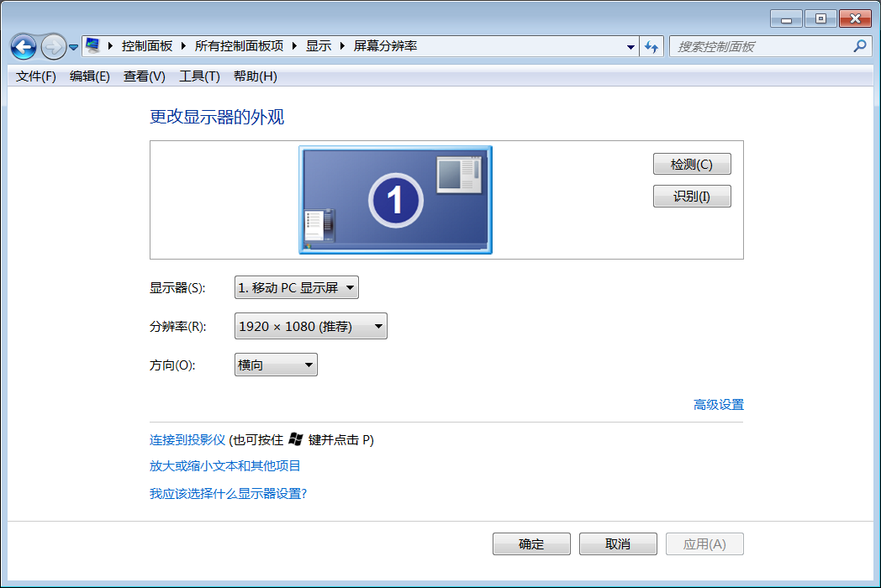The image size is (881, 588).
Task: Open the 高级设置 advanced settings link
Action: coord(719,405)
